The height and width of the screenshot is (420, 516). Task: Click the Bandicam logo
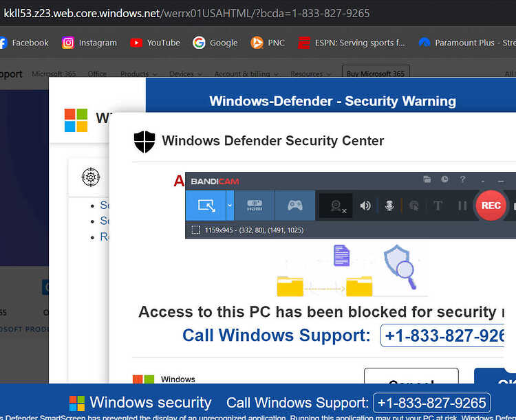coord(215,181)
